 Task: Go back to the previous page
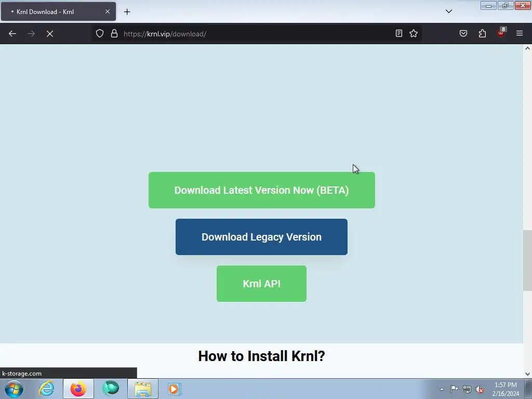coord(12,34)
